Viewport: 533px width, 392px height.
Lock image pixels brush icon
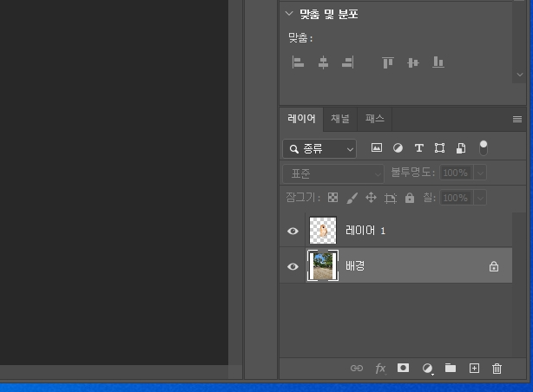tap(352, 198)
